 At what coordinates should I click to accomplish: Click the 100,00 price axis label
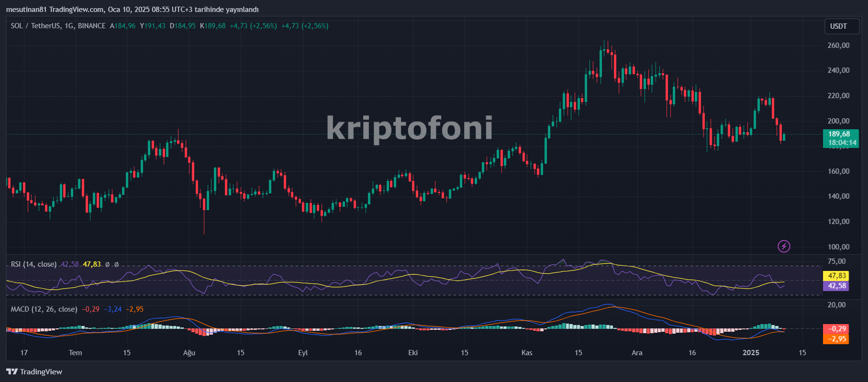838,247
